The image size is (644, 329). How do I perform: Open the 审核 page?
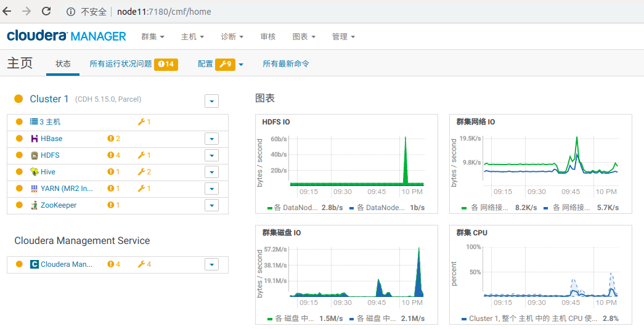coord(268,37)
